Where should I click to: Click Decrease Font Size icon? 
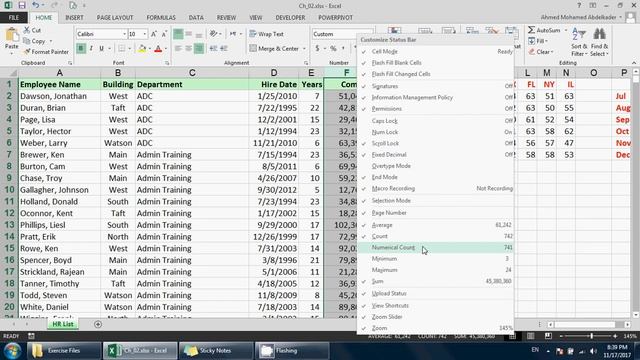(164, 34)
